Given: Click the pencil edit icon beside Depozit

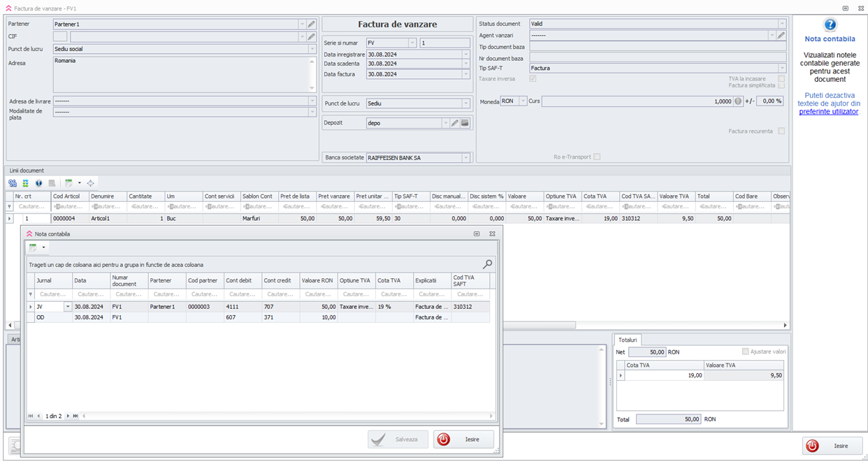Looking at the screenshot, I should [x=454, y=123].
